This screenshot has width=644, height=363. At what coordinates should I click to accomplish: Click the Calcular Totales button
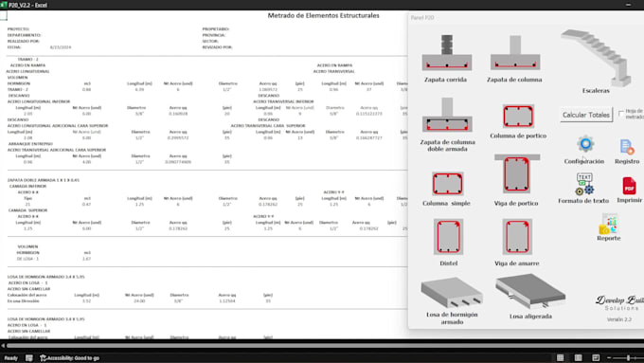click(586, 115)
